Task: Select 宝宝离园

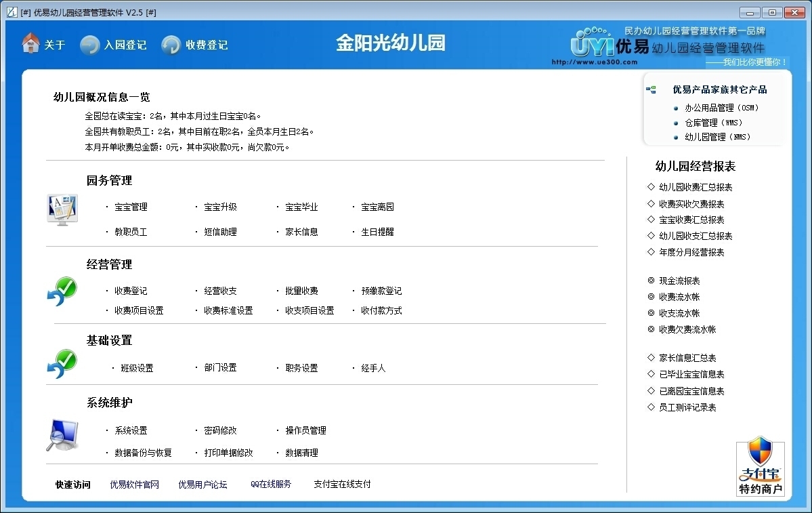Action: click(x=377, y=207)
